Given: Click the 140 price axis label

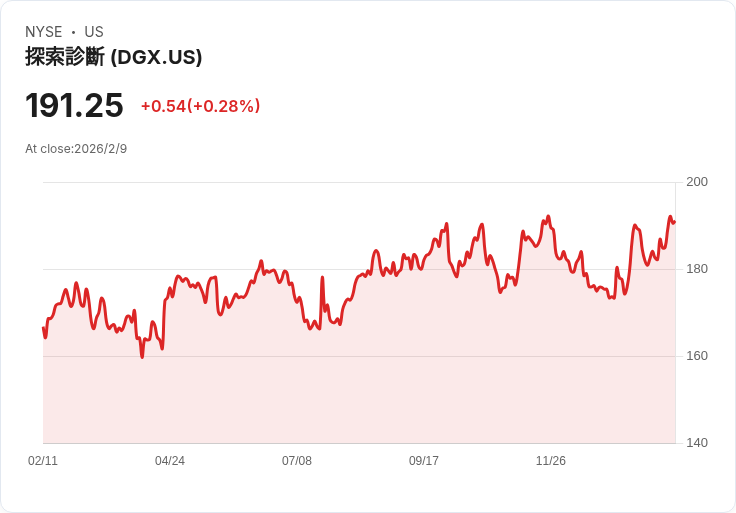Looking at the screenshot, I should 697,443.
